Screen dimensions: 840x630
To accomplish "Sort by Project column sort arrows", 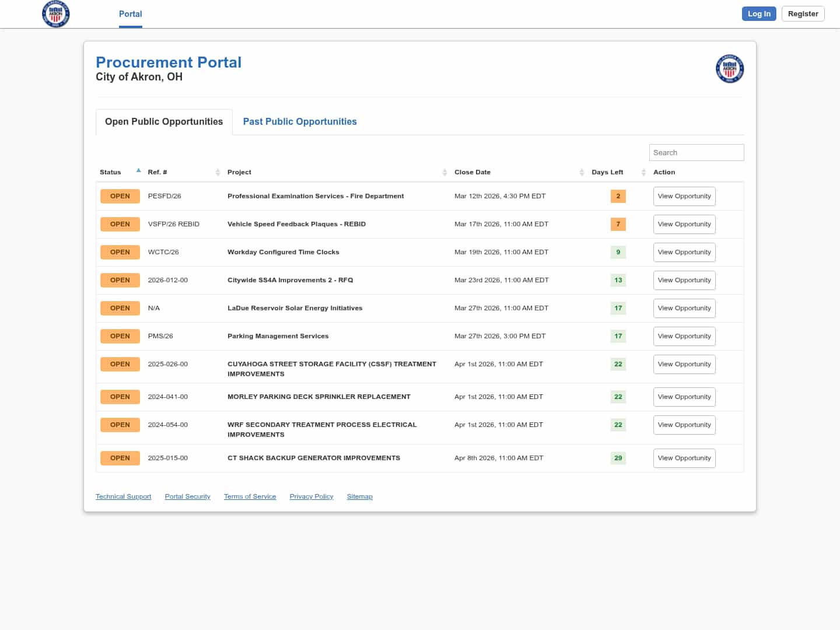I will (444, 172).
